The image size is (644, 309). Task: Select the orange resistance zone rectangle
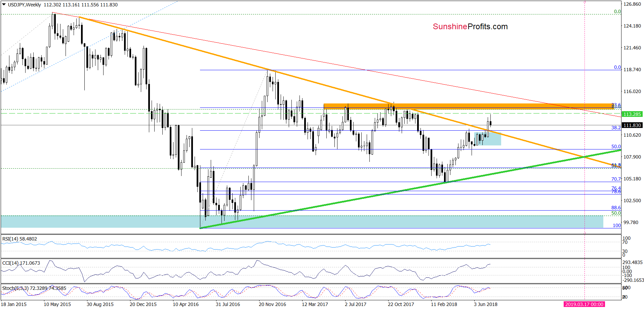(x=469, y=106)
